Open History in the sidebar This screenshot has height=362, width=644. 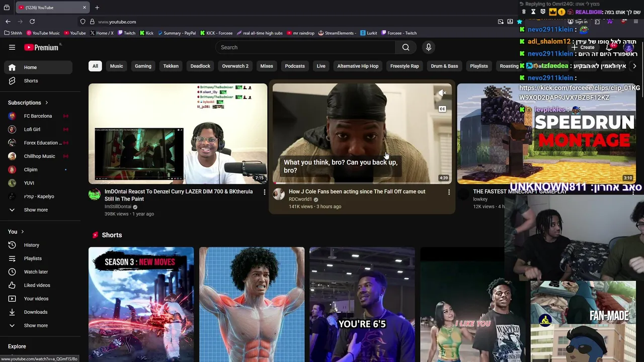pos(38,245)
